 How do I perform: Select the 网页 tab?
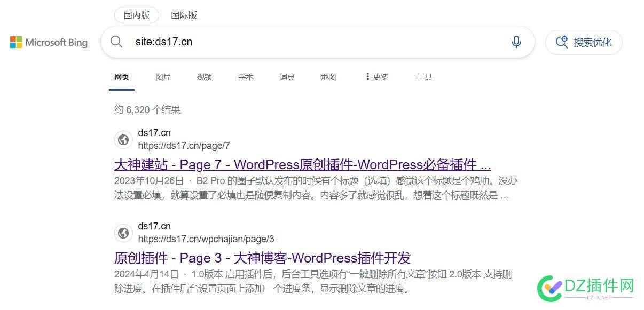[122, 77]
